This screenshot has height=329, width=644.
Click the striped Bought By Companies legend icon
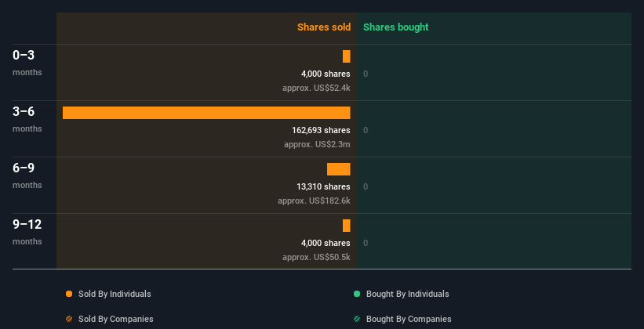click(357, 319)
